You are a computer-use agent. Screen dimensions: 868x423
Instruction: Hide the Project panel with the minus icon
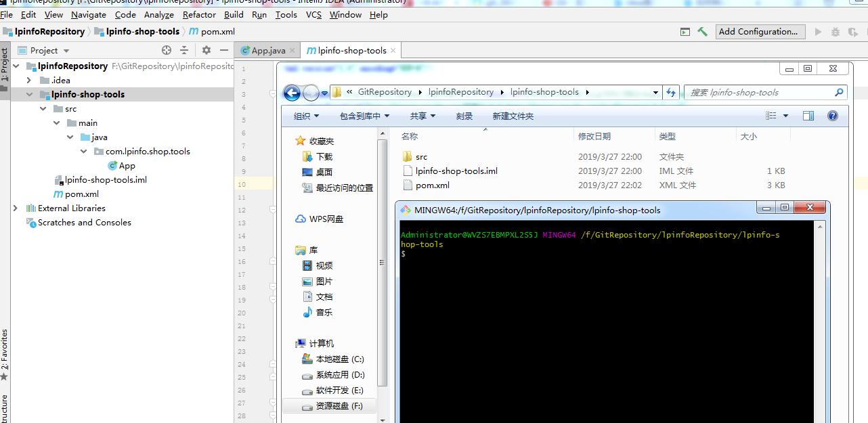pos(224,50)
